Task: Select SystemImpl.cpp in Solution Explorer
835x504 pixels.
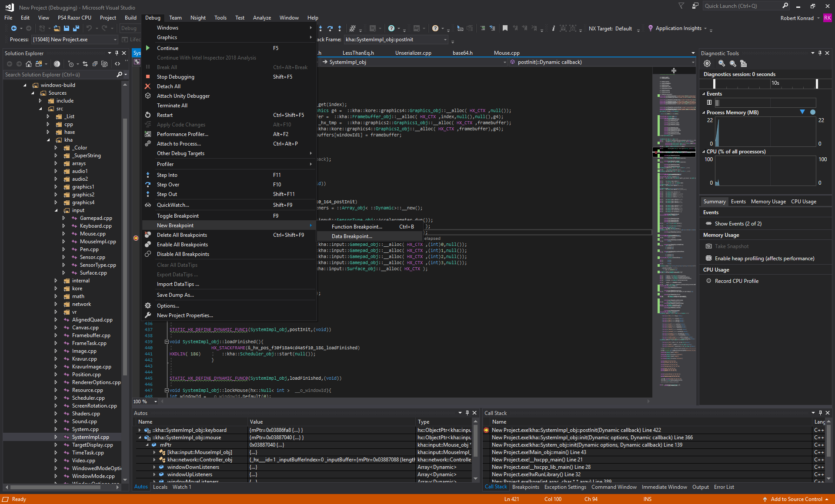Action: pyautogui.click(x=90, y=437)
